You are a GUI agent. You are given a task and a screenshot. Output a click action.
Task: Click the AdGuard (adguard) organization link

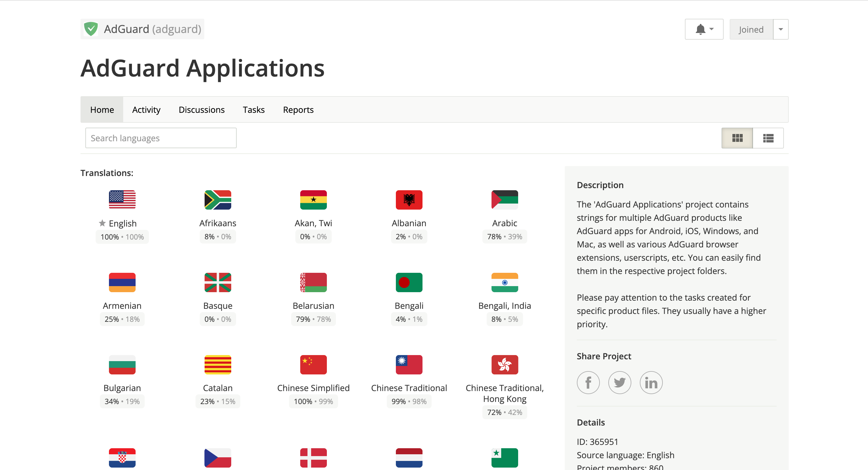click(142, 29)
